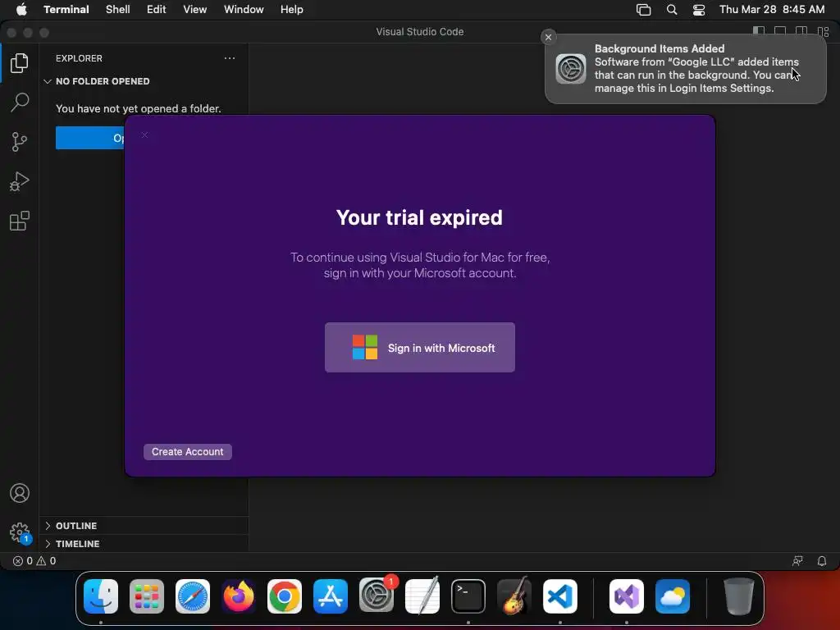Click Stage Manager icon in menu bar
Viewport: 840px width, 630px height.
(643, 10)
